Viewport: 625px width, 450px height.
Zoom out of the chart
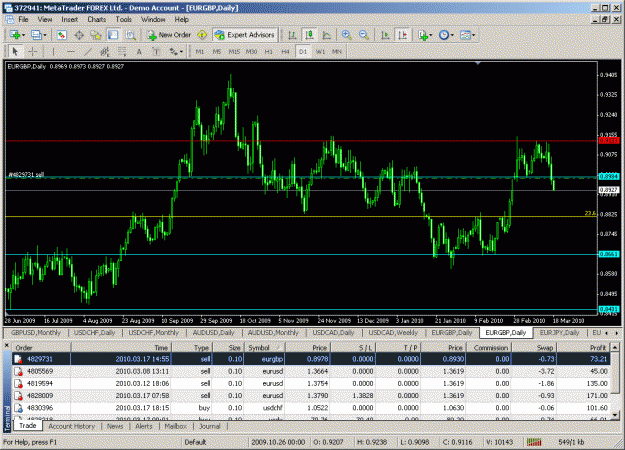tap(364, 35)
